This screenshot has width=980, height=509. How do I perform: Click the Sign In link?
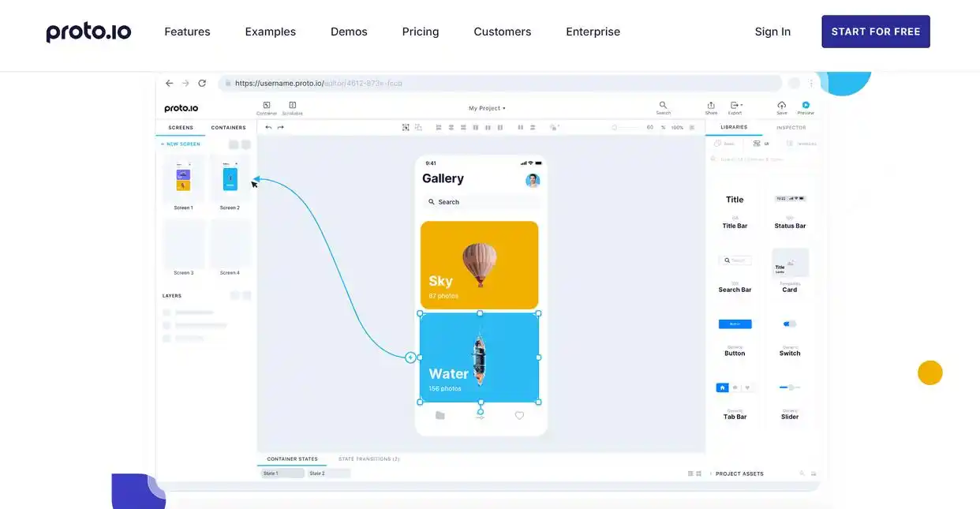click(x=772, y=32)
